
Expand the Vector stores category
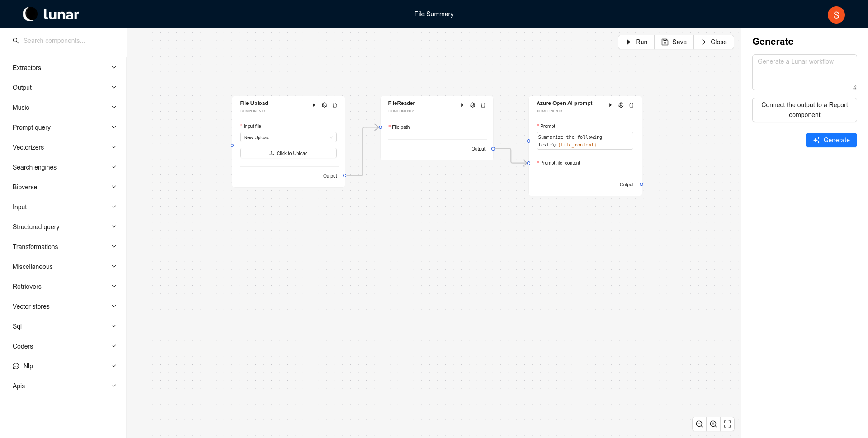point(63,306)
